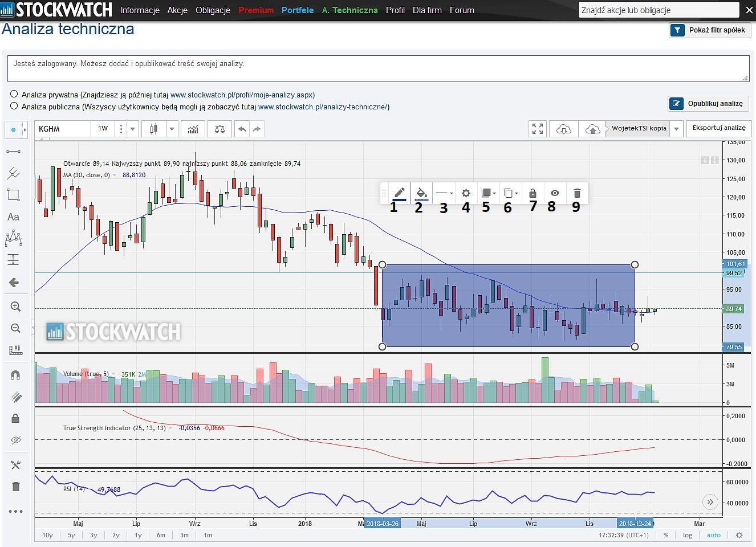Zoom out of the chart
This screenshot has width=756, height=547.
point(15,328)
